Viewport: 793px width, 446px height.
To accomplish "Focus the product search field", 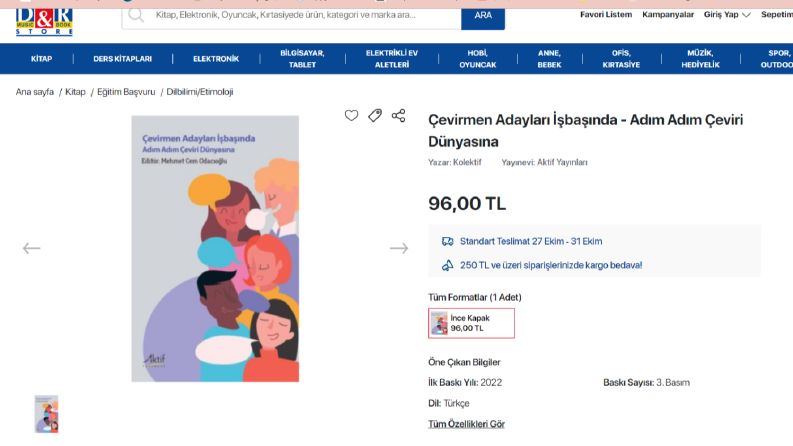I will pos(292,15).
